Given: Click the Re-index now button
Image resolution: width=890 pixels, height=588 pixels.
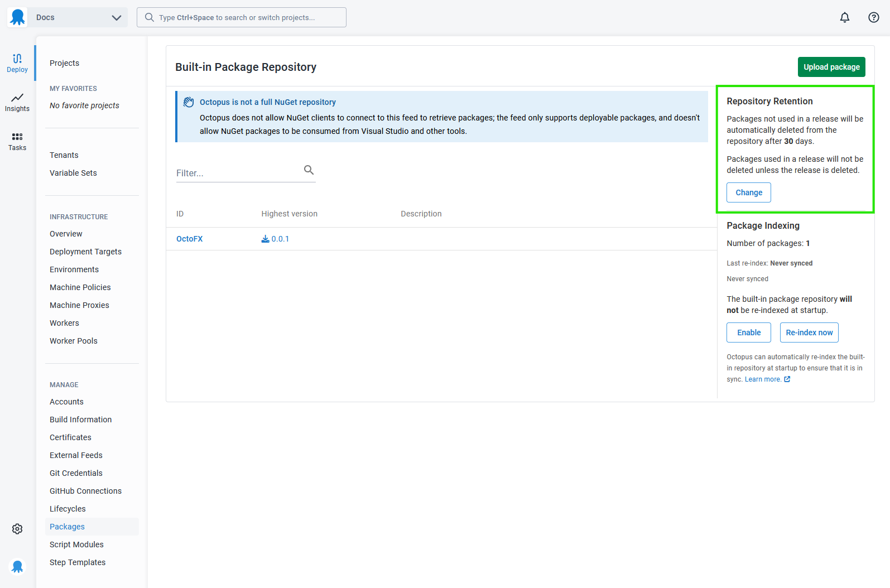Looking at the screenshot, I should 809,332.
